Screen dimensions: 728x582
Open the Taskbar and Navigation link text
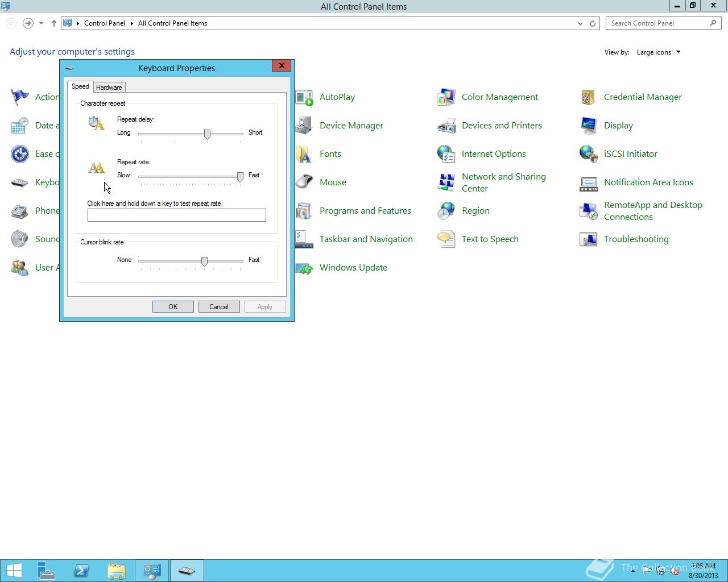[366, 239]
